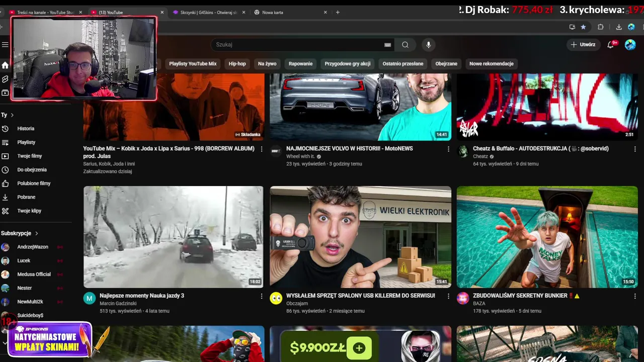Open options for Najlepsze momenty Nauka jazdy 3

tap(261, 297)
